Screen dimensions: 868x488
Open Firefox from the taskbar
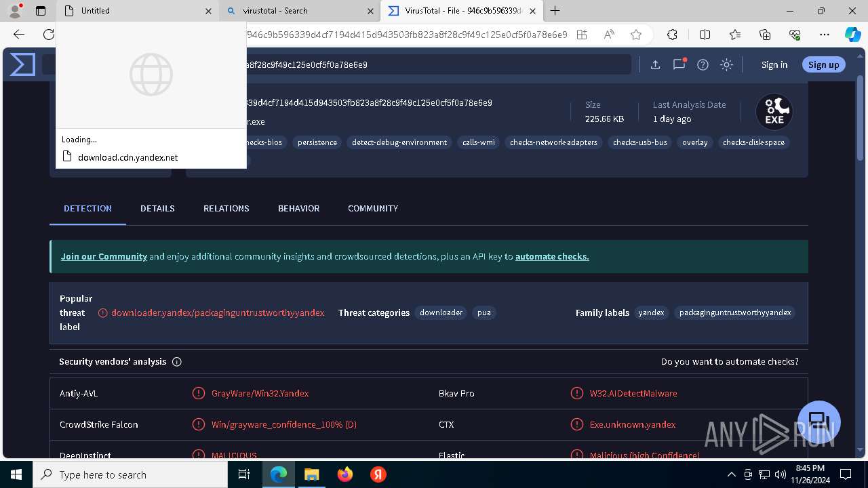click(x=345, y=474)
